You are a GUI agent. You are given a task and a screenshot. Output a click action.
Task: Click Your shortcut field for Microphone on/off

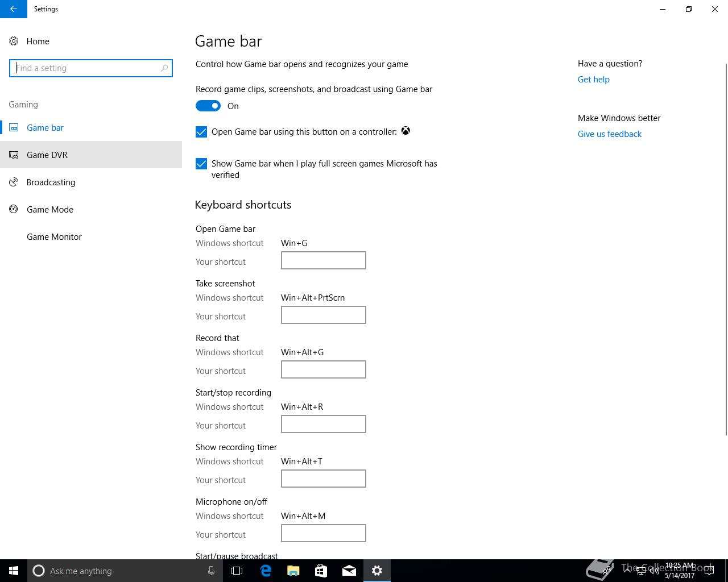coord(324,533)
